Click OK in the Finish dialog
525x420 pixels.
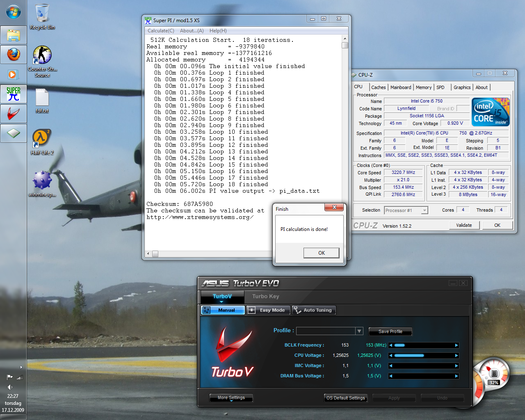322,253
